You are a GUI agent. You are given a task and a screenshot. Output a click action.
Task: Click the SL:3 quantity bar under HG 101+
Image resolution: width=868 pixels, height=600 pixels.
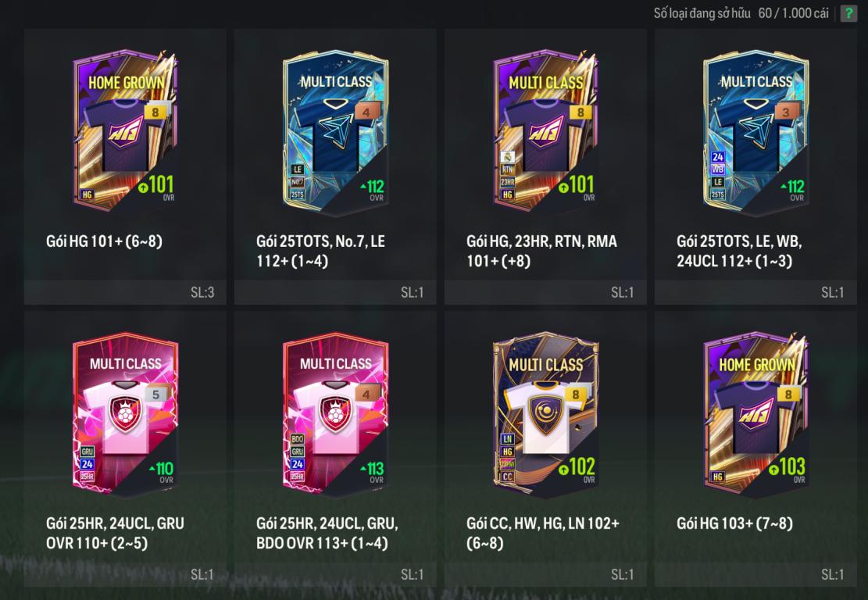[x=125, y=292]
